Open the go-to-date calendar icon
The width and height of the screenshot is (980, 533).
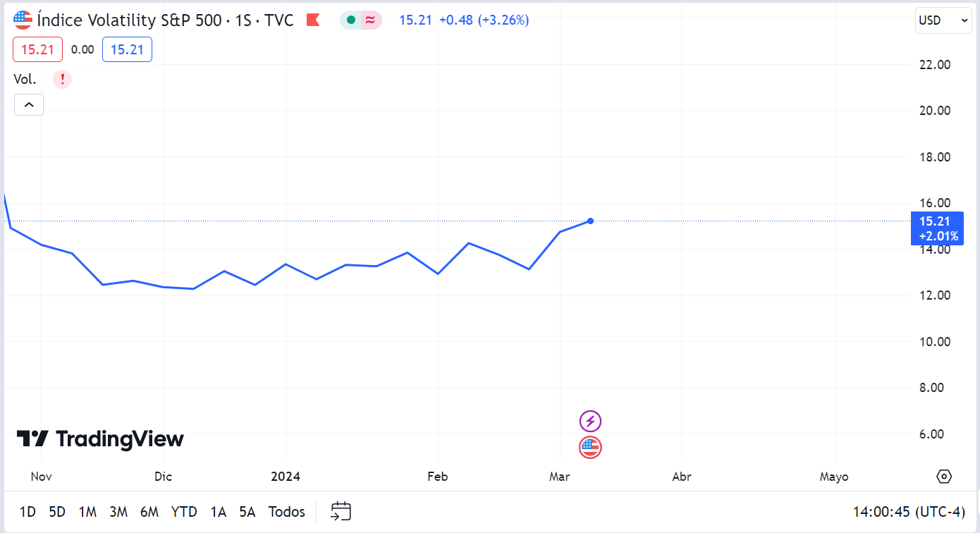(x=341, y=511)
